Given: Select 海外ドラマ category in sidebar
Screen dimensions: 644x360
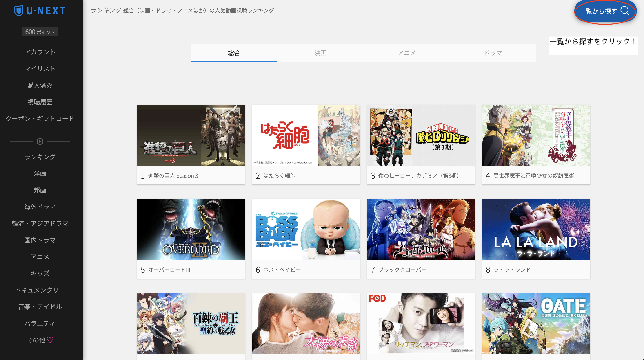Looking at the screenshot, I should coord(40,207).
